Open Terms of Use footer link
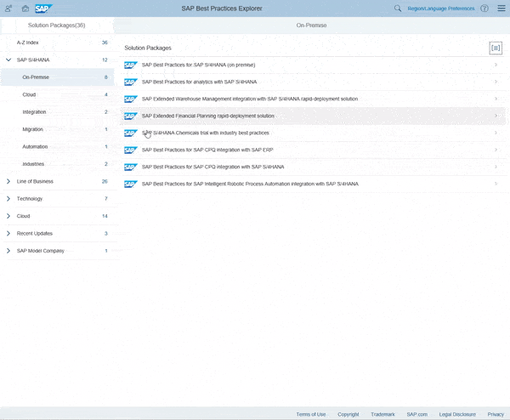The image size is (510, 420). (310, 414)
